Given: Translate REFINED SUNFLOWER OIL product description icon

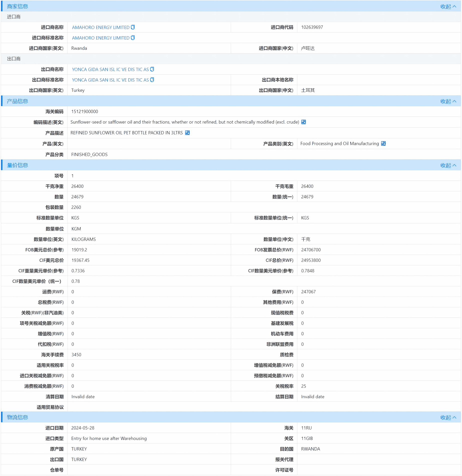Looking at the screenshot, I should (x=187, y=133).
